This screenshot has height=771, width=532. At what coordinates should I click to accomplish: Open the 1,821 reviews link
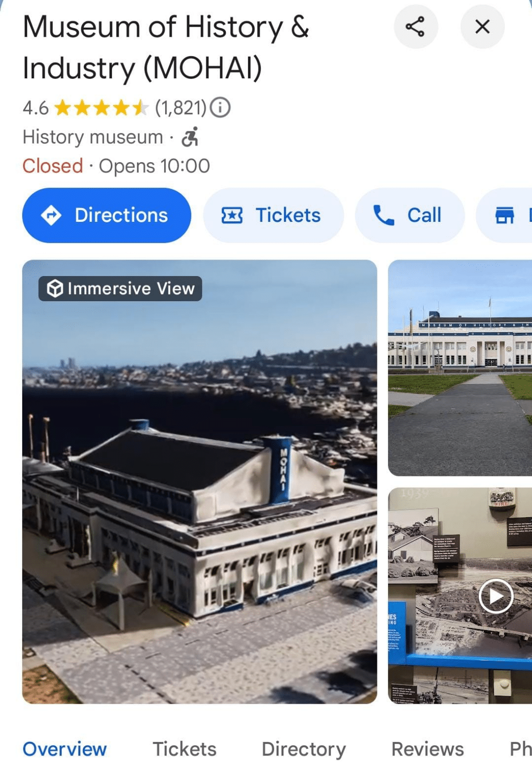tap(180, 107)
